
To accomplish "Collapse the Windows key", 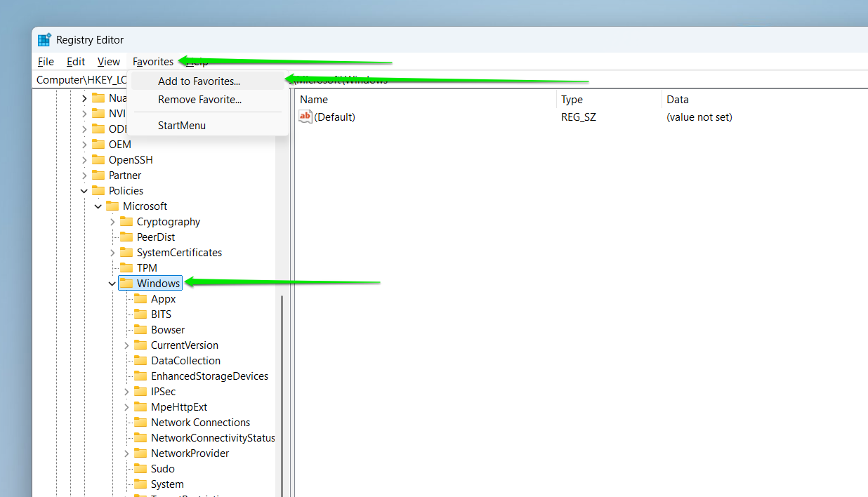I will (x=112, y=284).
